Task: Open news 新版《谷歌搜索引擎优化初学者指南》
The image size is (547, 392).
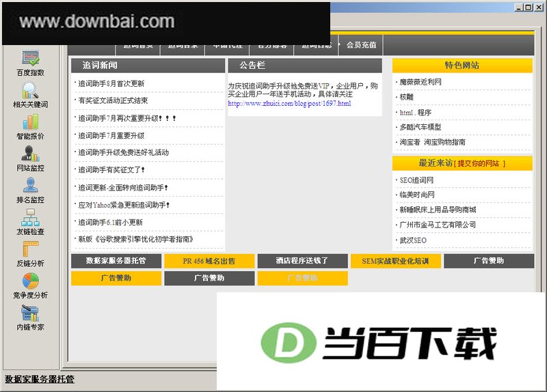Action: click(x=135, y=240)
